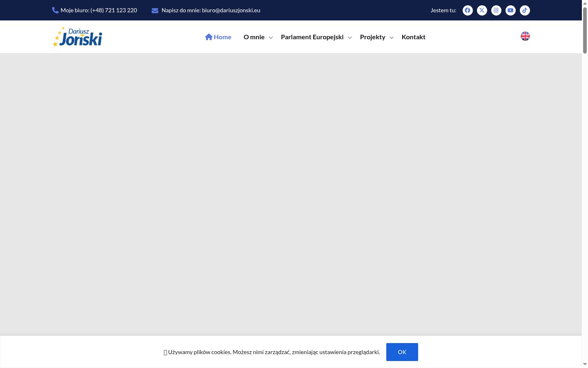588x368 pixels.
Task: Expand the chevron next to O mnie
Action: point(270,38)
